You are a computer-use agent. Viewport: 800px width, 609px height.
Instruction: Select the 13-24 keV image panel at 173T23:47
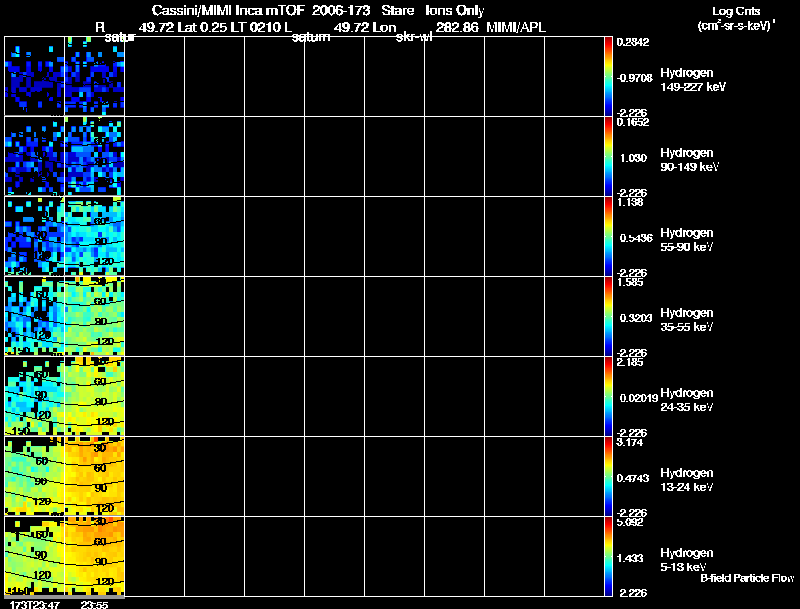tap(35, 476)
